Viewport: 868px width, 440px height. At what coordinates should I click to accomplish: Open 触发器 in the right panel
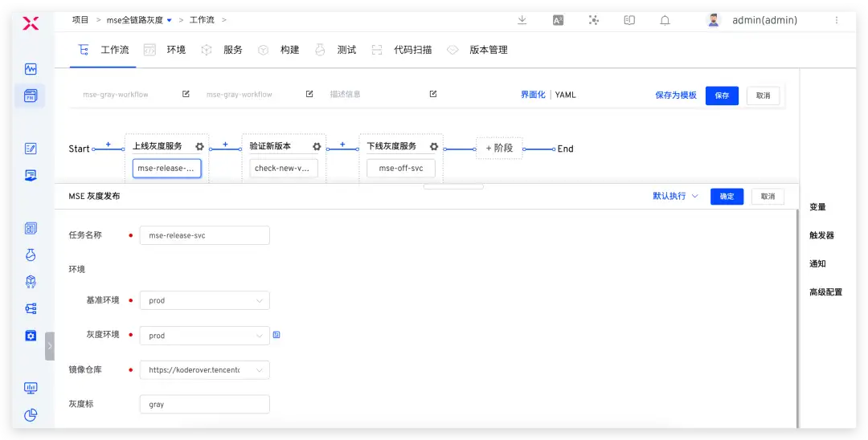(x=821, y=235)
